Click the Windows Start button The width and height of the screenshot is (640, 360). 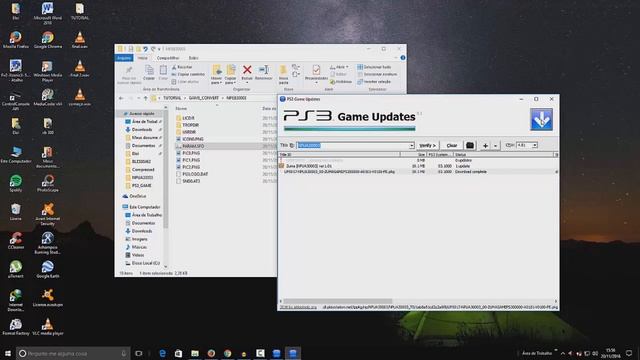pyautogui.click(x=8, y=353)
